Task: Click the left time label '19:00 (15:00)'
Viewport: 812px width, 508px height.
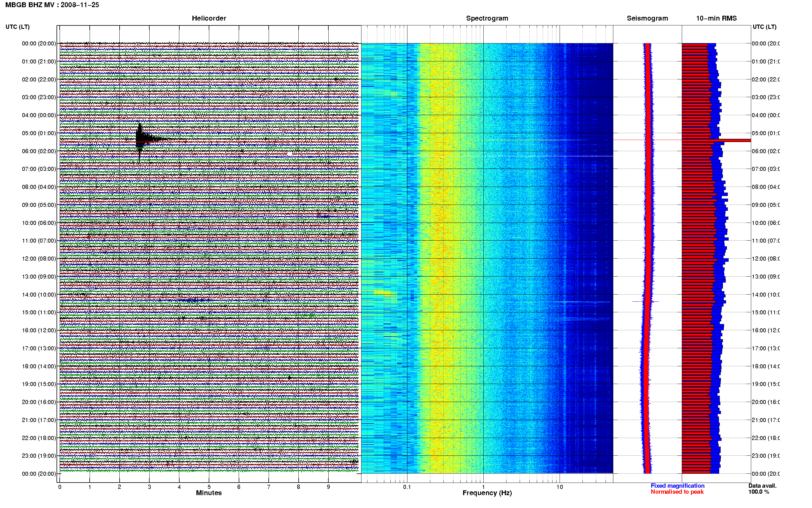Action: tap(39, 384)
